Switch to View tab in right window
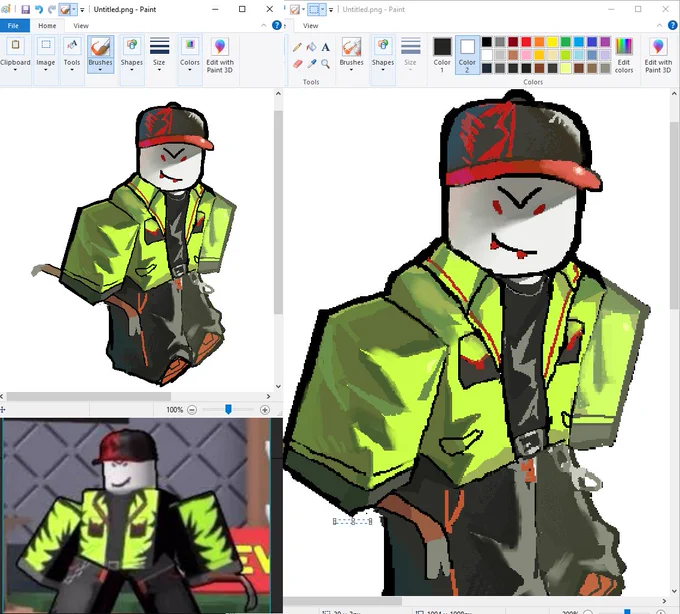 [x=311, y=26]
